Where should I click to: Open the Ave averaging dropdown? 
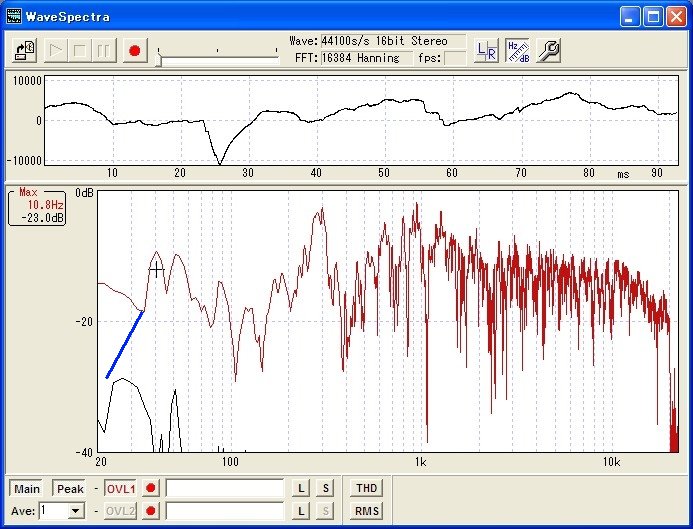(76, 511)
